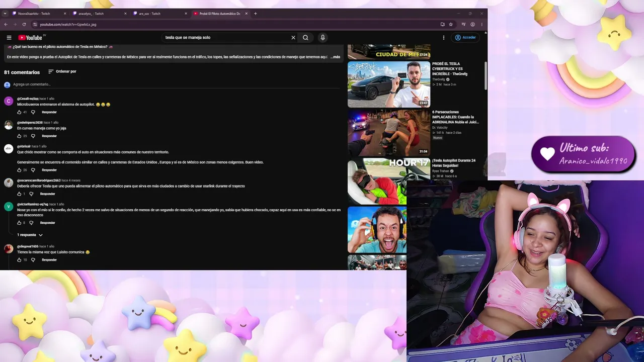Viewport: 644px width, 362px height.
Task: Clear the search box with the X icon
Action: pyautogui.click(x=293, y=38)
